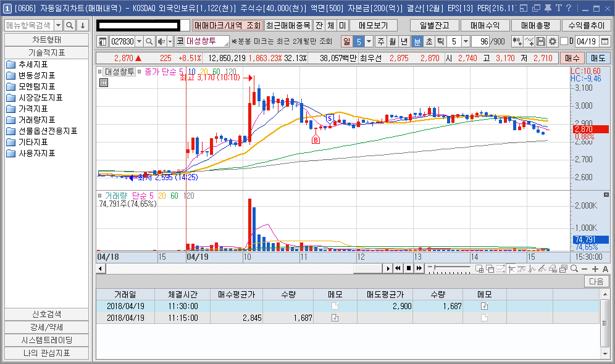Click the 매도 (sell) button
615x364 pixels.
[598, 58]
